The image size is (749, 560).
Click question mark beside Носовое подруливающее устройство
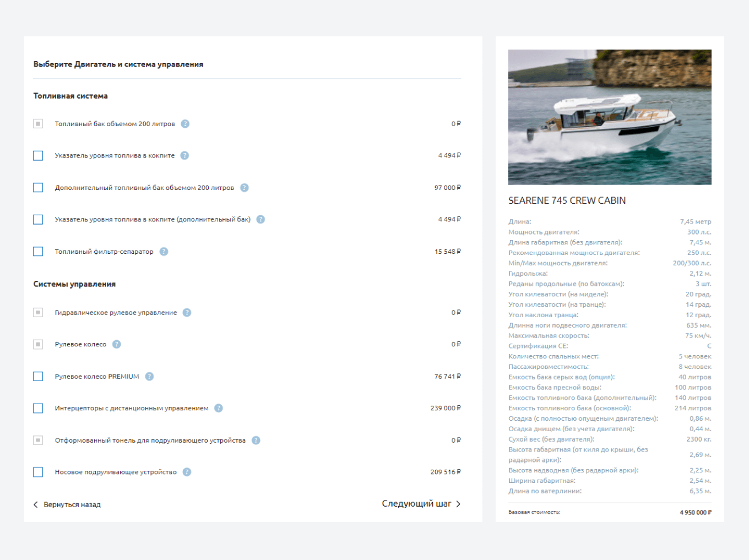pos(187,472)
